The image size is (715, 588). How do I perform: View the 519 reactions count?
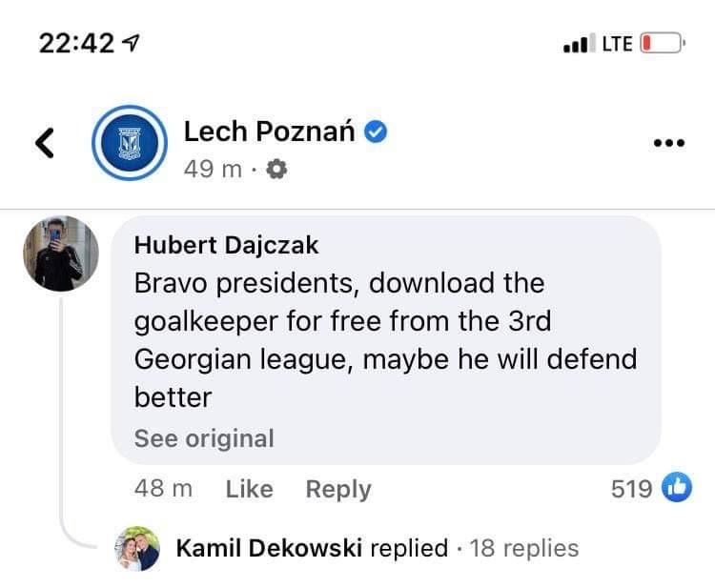tap(631, 489)
